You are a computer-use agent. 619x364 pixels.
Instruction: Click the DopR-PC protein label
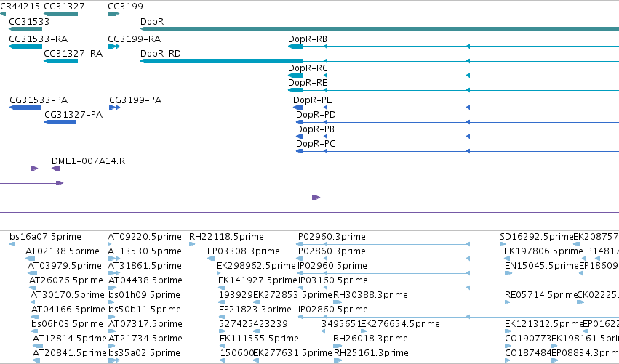316,144
